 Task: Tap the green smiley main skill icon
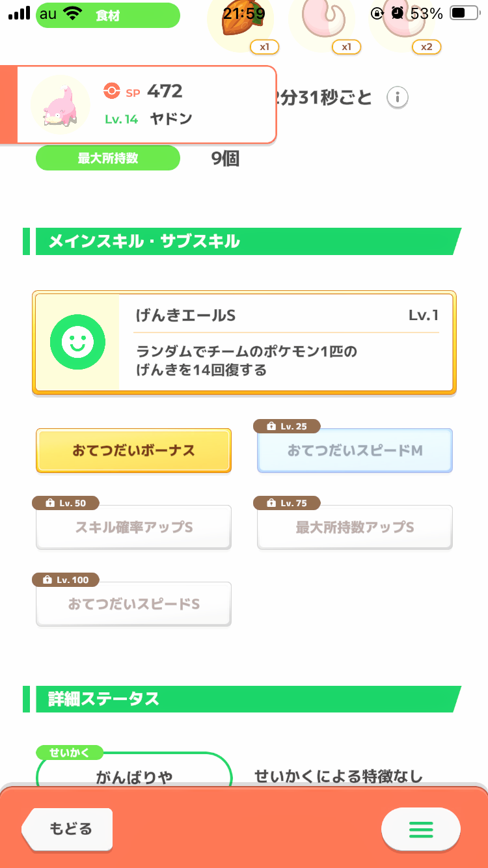[77, 342]
